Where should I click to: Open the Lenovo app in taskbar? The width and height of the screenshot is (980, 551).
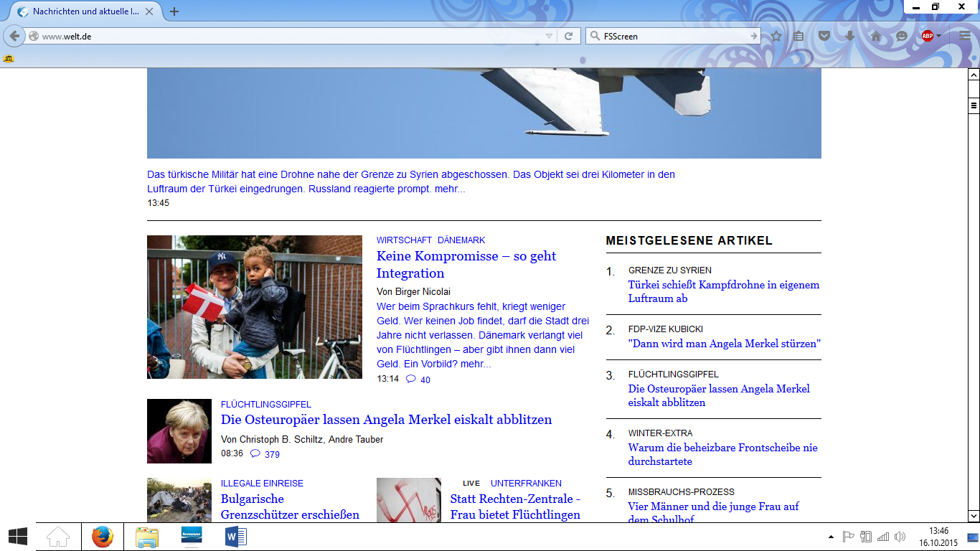click(192, 537)
